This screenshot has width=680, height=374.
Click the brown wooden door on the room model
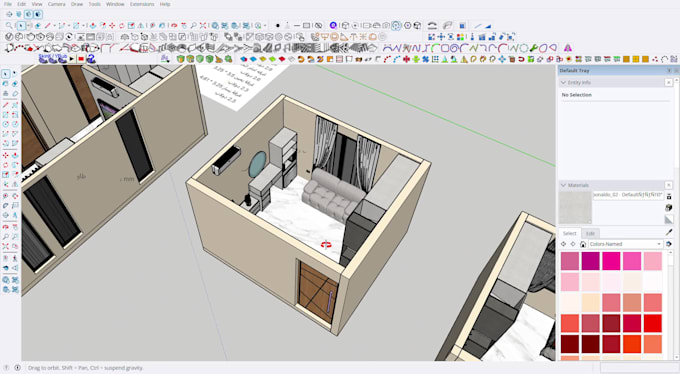[x=317, y=291]
